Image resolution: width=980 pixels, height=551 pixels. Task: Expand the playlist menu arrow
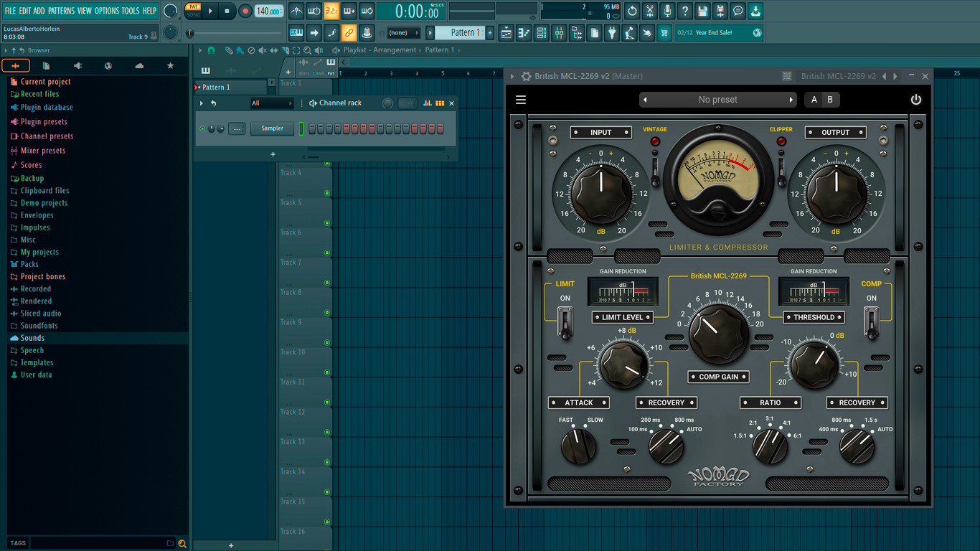[x=201, y=50]
